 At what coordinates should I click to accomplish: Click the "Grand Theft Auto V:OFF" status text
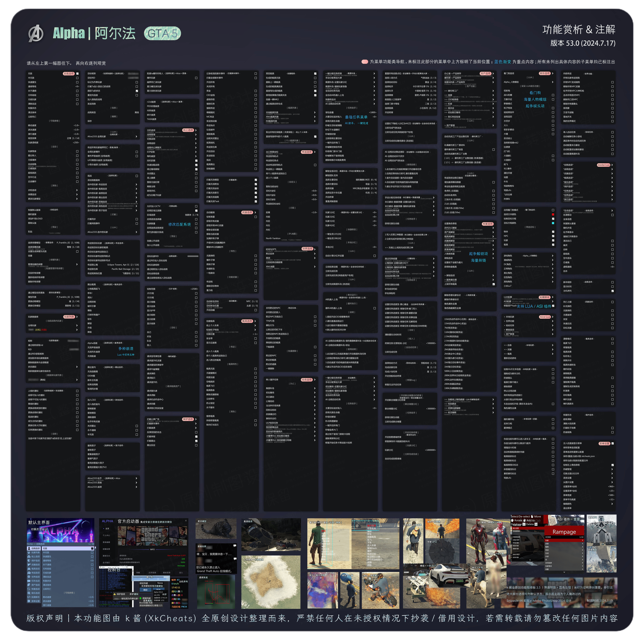[176, 556]
